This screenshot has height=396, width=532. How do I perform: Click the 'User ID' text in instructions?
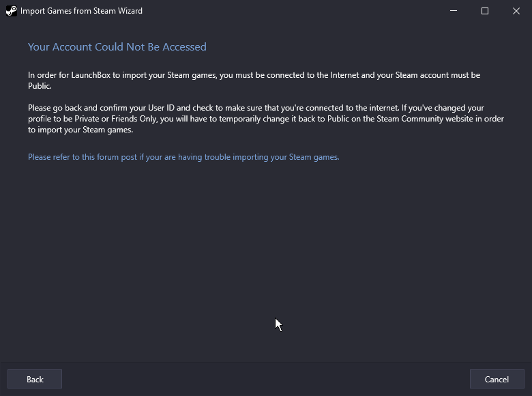(x=161, y=108)
